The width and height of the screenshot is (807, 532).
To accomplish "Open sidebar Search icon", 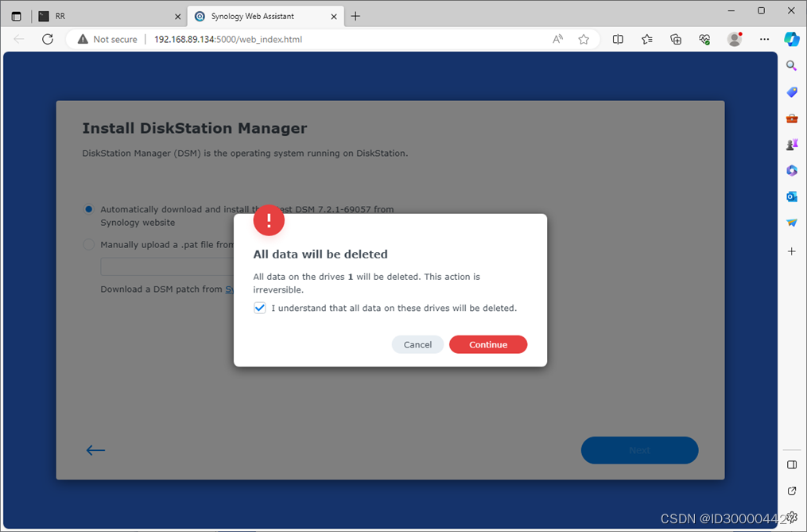I will click(792, 65).
